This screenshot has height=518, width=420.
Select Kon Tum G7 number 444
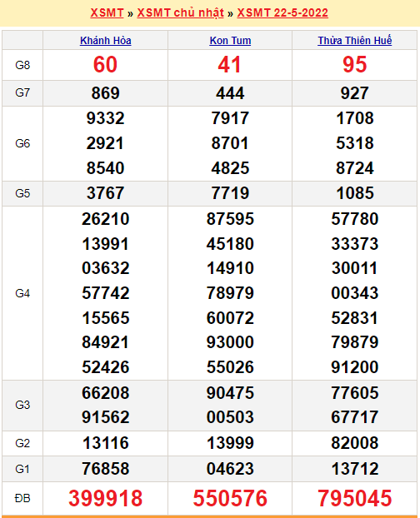tap(230, 93)
